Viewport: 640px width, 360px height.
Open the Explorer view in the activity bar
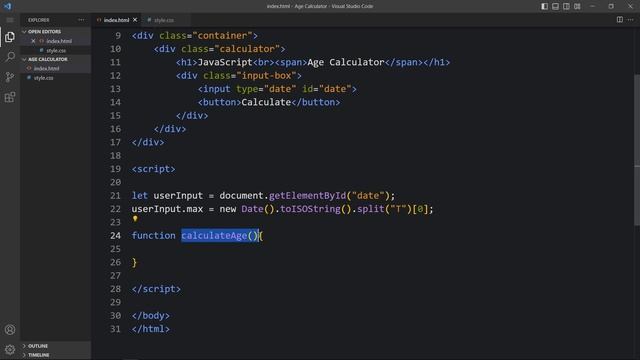(x=10, y=37)
